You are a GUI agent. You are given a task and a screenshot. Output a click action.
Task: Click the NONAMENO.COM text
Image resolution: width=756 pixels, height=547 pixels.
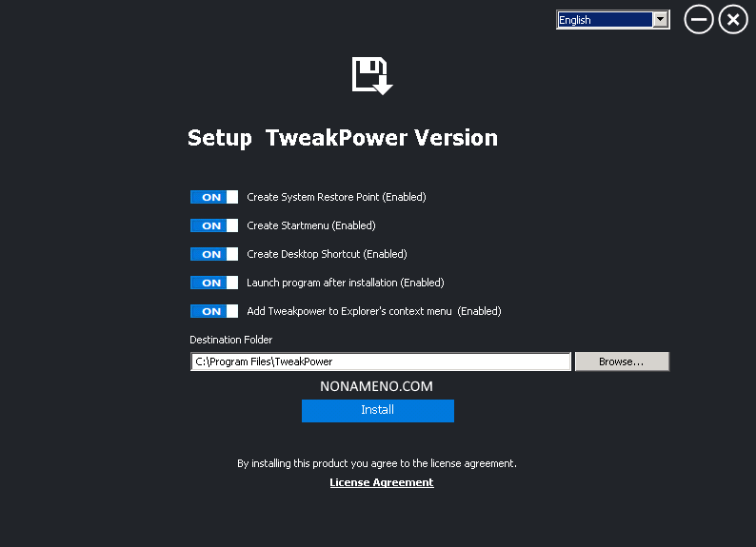point(377,386)
